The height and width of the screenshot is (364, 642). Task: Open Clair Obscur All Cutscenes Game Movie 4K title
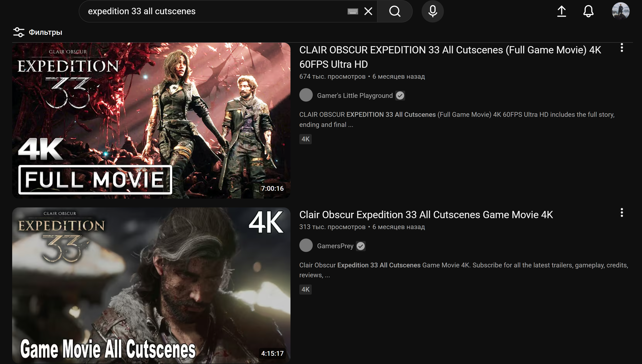tap(426, 215)
